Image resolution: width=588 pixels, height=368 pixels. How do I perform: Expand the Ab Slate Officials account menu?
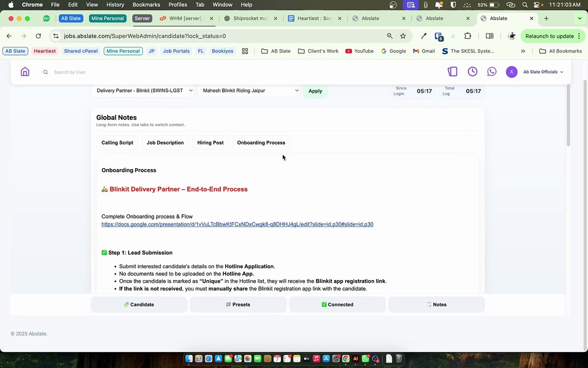[543, 72]
